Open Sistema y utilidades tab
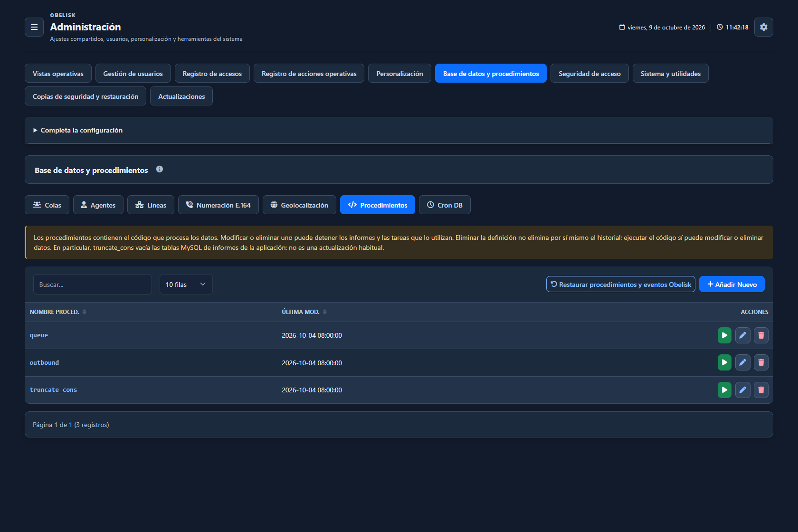The image size is (798, 532). click(x=670, y=74)
